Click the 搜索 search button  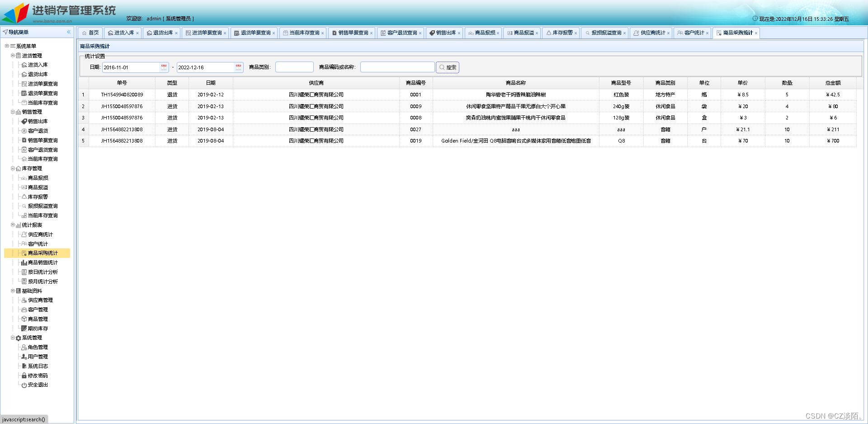click(x=448, y=67)
